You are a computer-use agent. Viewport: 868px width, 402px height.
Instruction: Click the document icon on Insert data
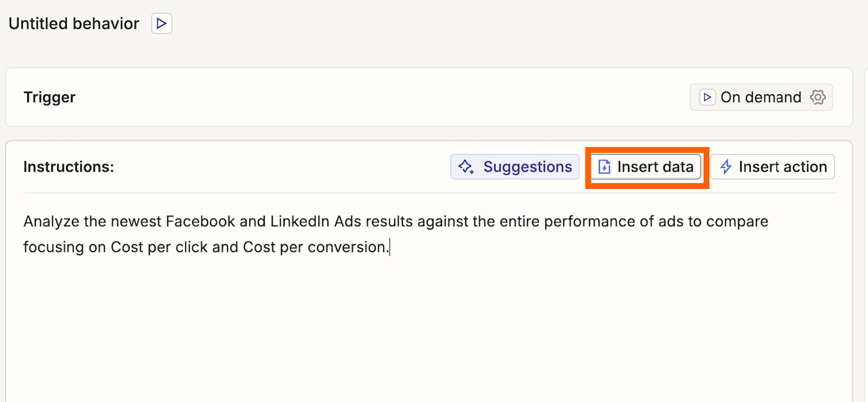604,167
